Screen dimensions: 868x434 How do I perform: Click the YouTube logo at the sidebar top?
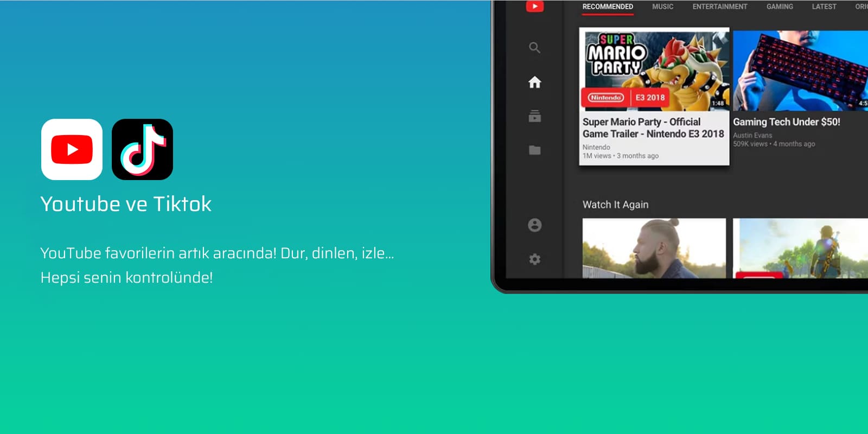(534, 7)
